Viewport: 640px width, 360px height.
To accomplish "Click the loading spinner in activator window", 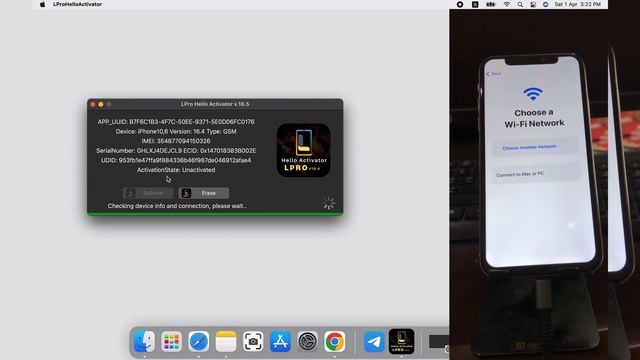I will pos(329,203).
